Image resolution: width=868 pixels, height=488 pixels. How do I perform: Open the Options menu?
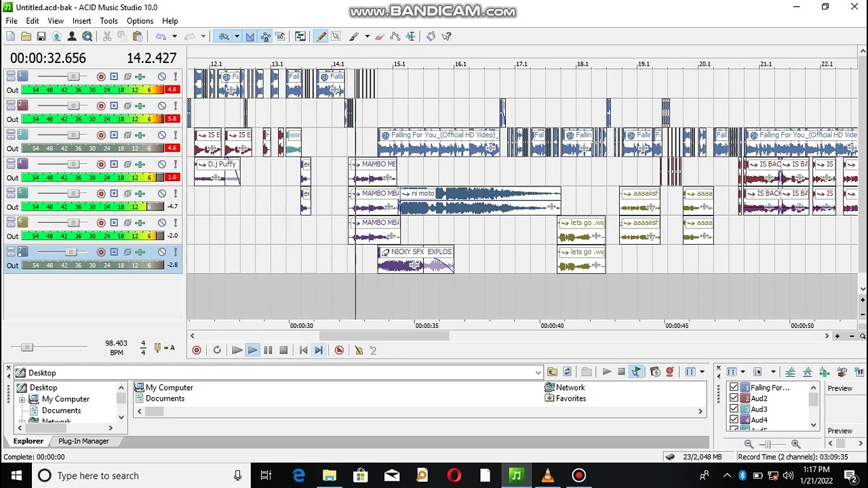click(x=140, y=21)
